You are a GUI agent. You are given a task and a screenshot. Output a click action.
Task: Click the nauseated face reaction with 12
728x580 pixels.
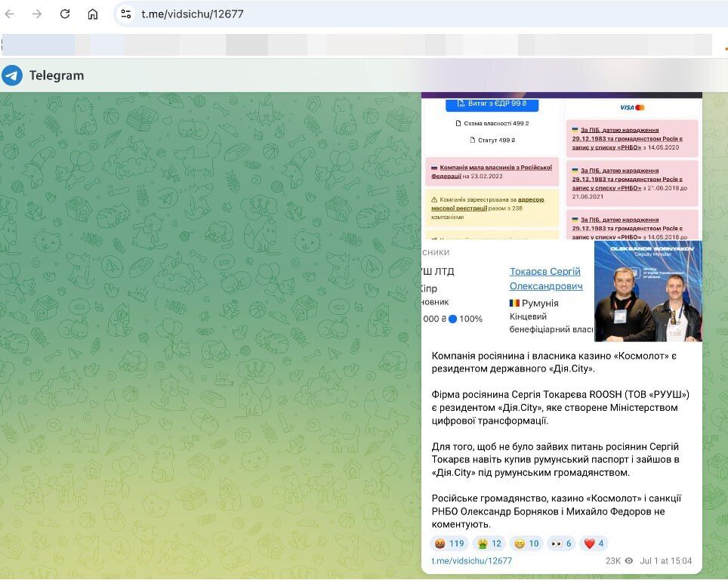(489, 543)
